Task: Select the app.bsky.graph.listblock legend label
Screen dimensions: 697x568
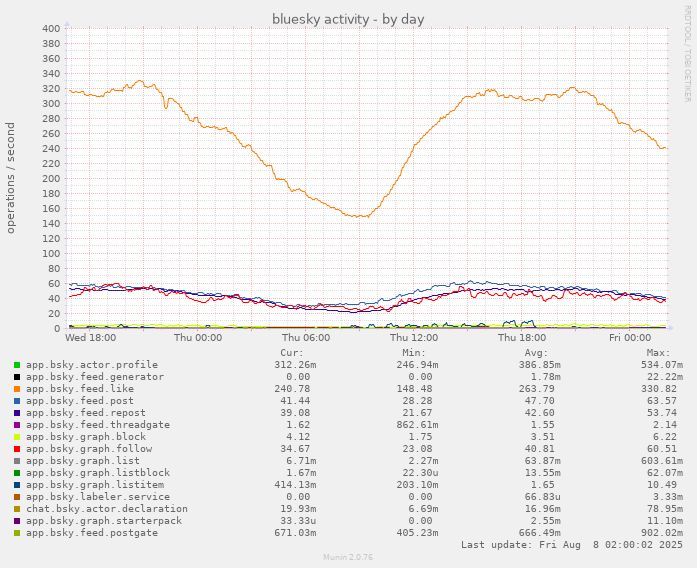Action: 98,473
